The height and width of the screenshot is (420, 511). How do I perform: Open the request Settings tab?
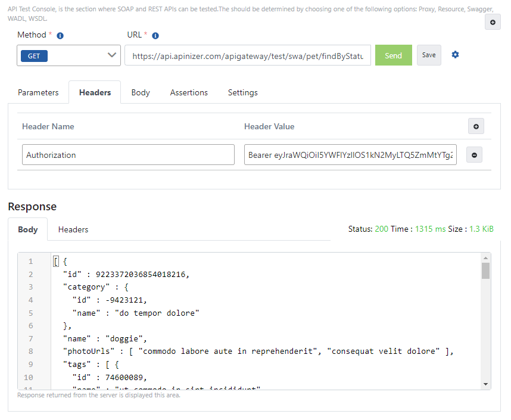pyautogui.click(x=242, y=92)
